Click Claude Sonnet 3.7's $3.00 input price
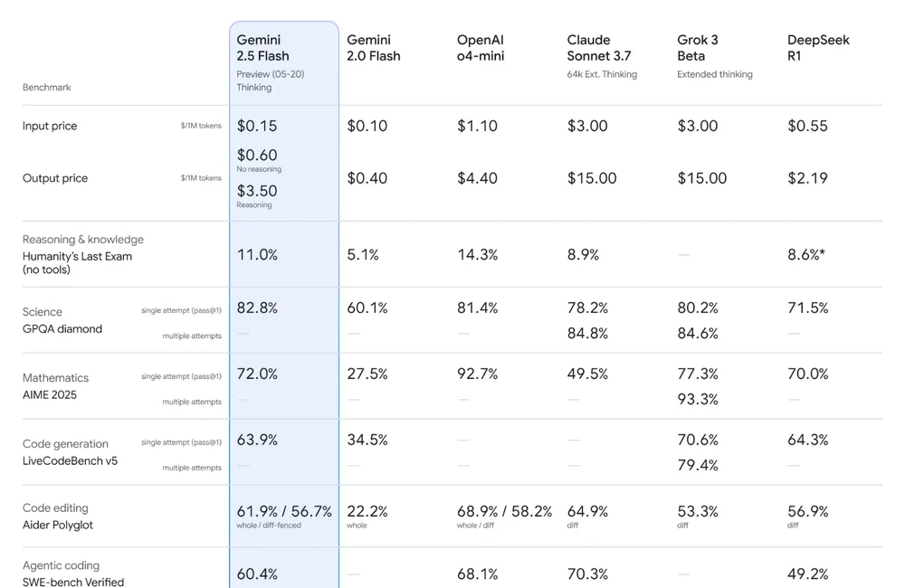905x588 pixels. coord(587,126)
